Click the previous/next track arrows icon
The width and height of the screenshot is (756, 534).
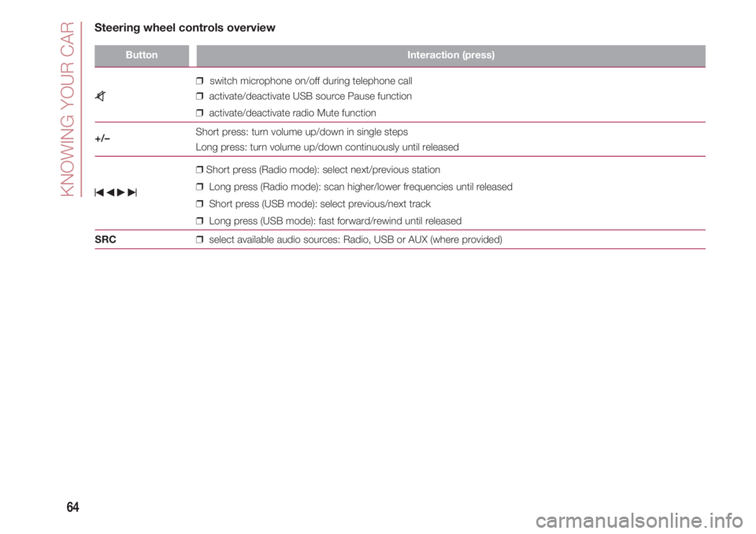[x=116, y=192]
